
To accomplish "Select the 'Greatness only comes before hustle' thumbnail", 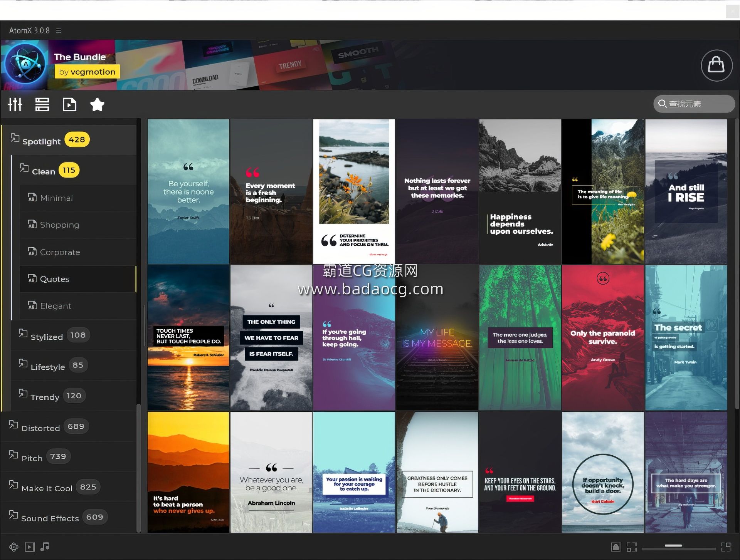I will click(437, 472).
